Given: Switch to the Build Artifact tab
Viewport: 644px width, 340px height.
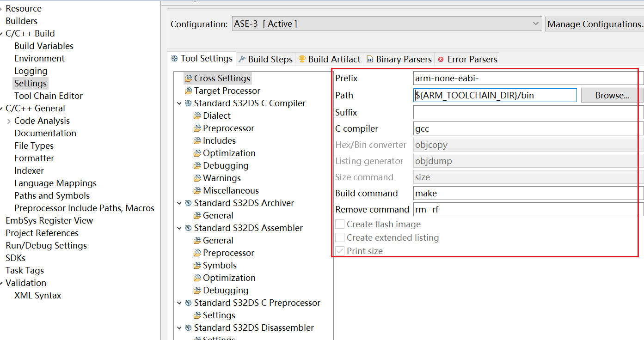Looking at the screenshot, I should pos(329,59).
